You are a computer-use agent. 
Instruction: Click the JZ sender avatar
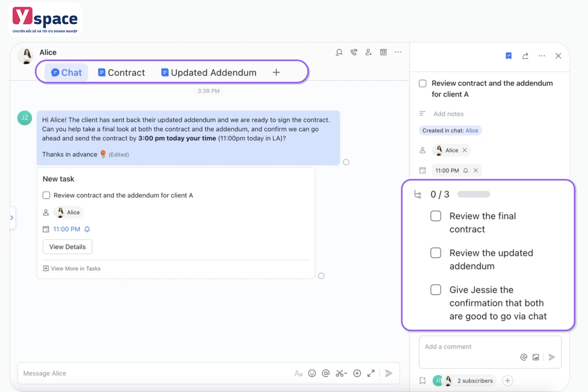click(24, 118)
